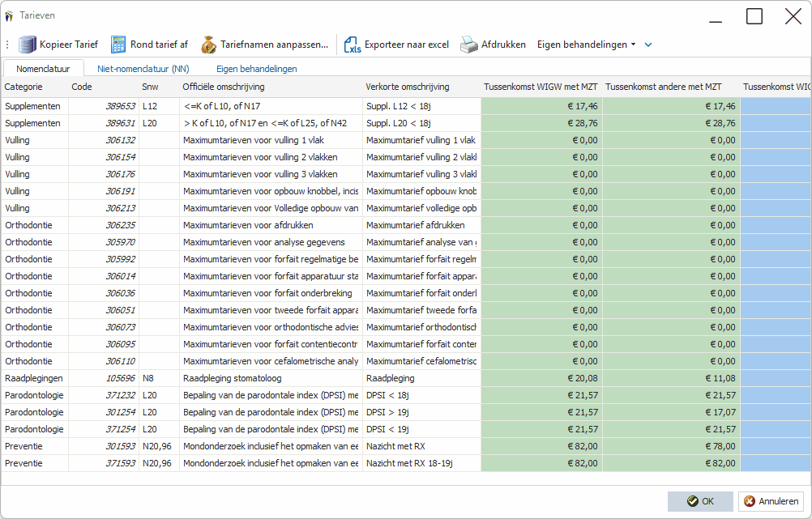Click the green checkmark OK button
This screenshot has width=812, height=519.
700,501
